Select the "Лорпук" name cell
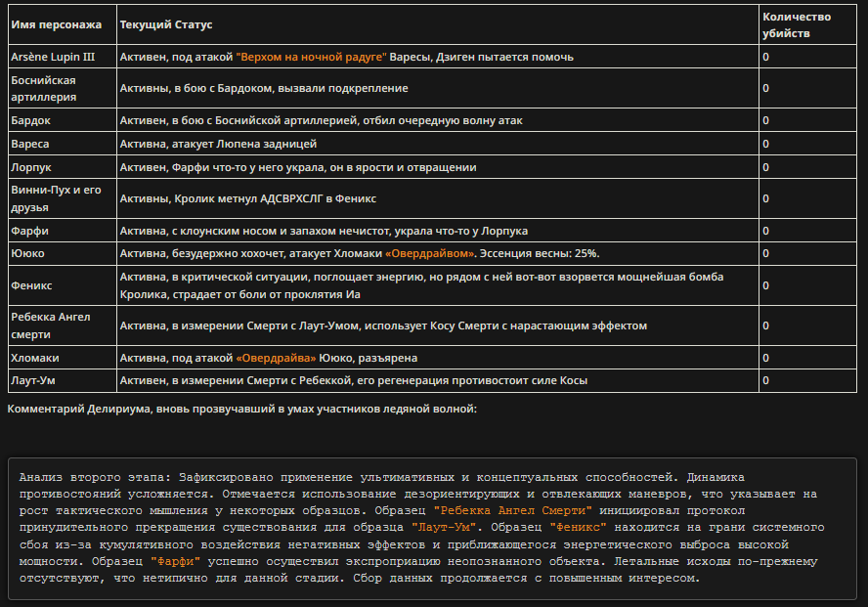The width and height of the screenshot is (868, 607). tap(63, 167)
